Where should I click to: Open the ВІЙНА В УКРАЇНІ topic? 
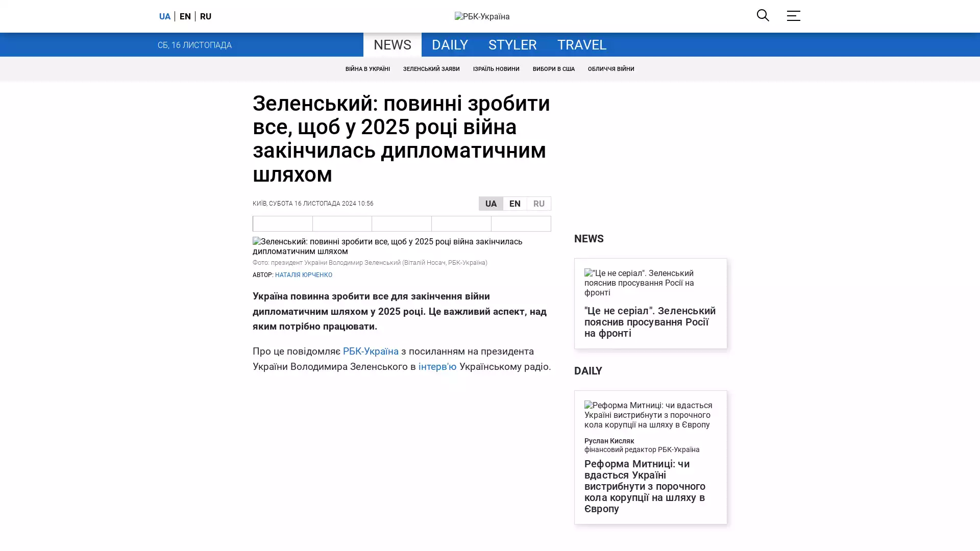[367, 69]
